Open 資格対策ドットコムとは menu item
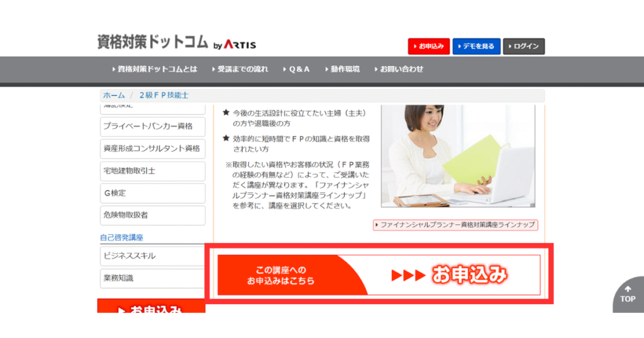 (x=154, y=69)
